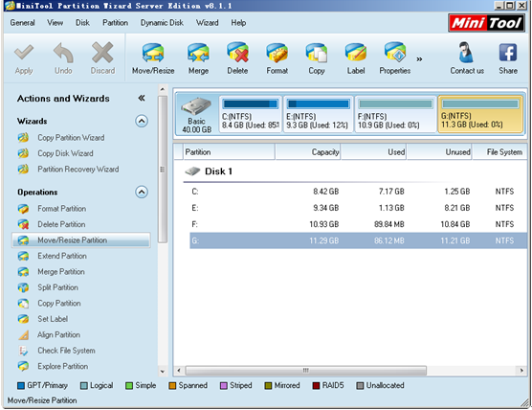Click the Undo arrow icon
This screenshot has width=532, height=410.
pos(63,53)
